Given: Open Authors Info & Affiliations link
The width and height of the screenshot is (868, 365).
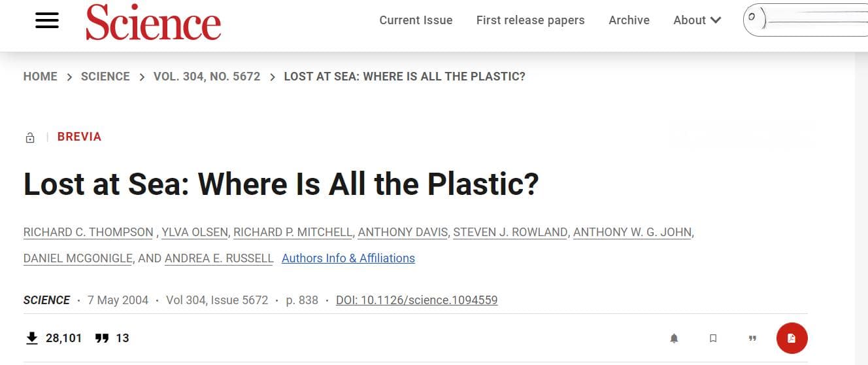Looking at the screenshot, I should coord(348,258).
